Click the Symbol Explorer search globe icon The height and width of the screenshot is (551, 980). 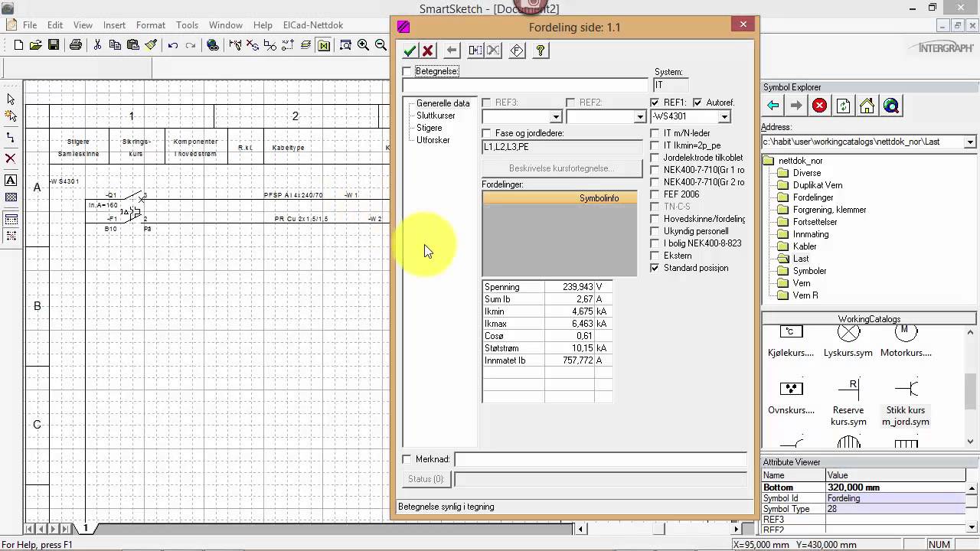pos(890,106)
